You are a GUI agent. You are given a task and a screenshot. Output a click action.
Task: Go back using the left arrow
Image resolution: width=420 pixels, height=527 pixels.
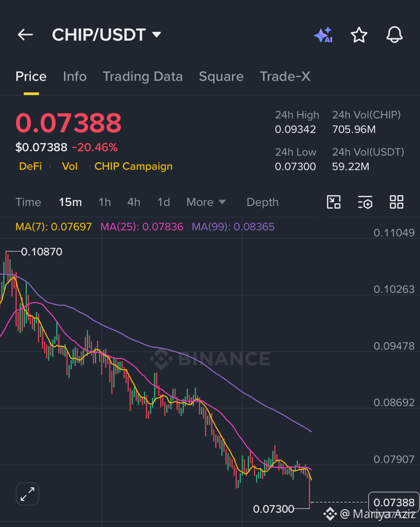tap(25, 34)
